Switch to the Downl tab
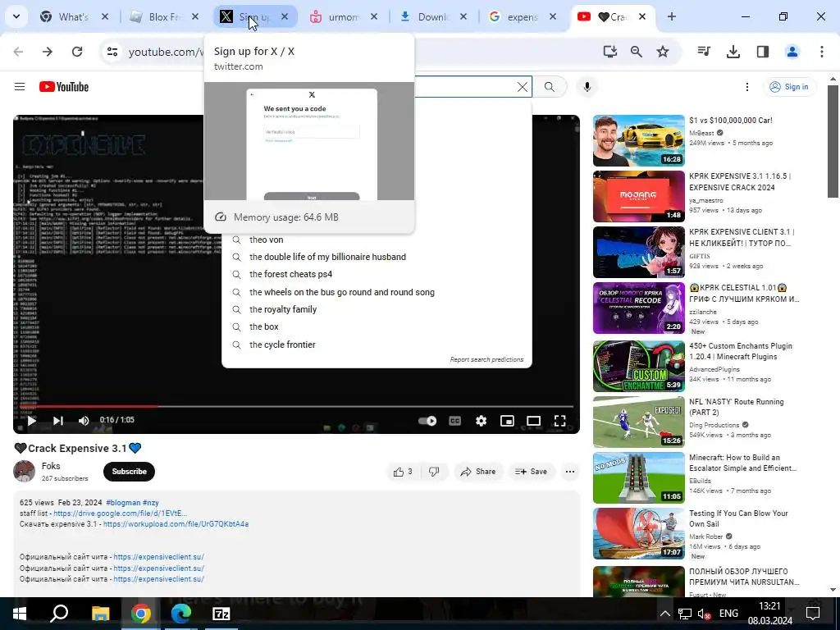This screenshot has height=630, width=840. [433, 16]
